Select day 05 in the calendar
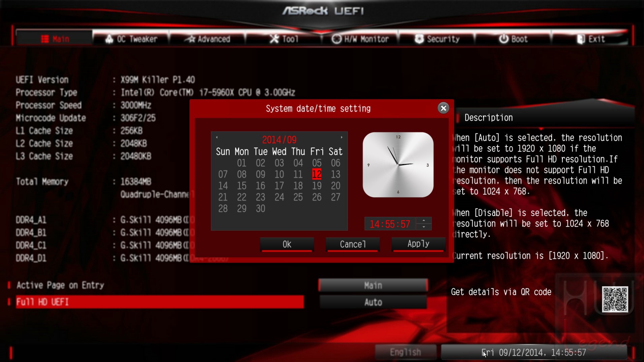644x362 pixels. coord(317,163)
